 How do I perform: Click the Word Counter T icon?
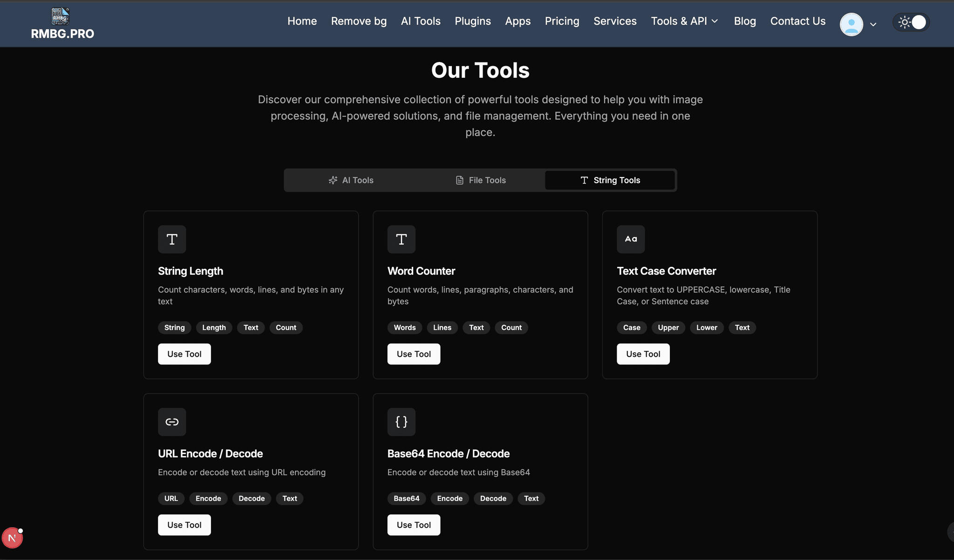click(x=401, y=239)
